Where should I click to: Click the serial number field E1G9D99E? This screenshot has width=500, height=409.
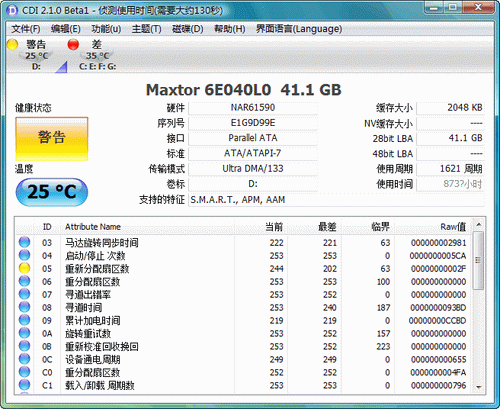[x=253, y=123]
